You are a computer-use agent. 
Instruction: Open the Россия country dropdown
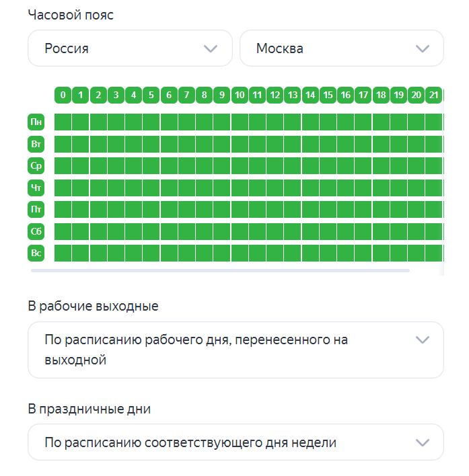[x=130, y=48]
